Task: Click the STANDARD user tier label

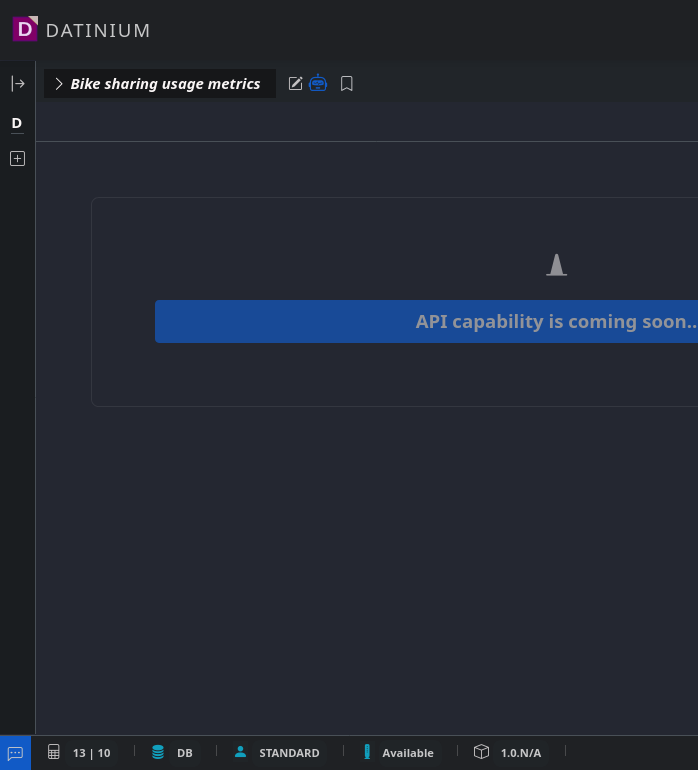Action: click(289, 753)
